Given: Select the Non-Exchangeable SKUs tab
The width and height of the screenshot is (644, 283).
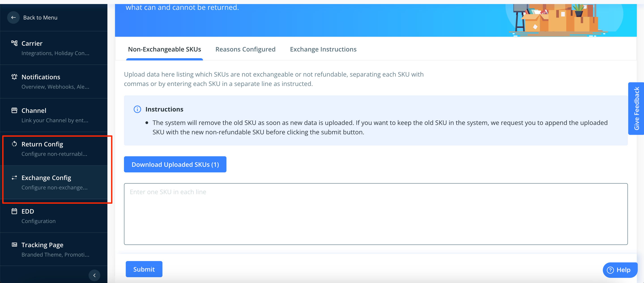Looking at the screenshot, I should (164, 49).
